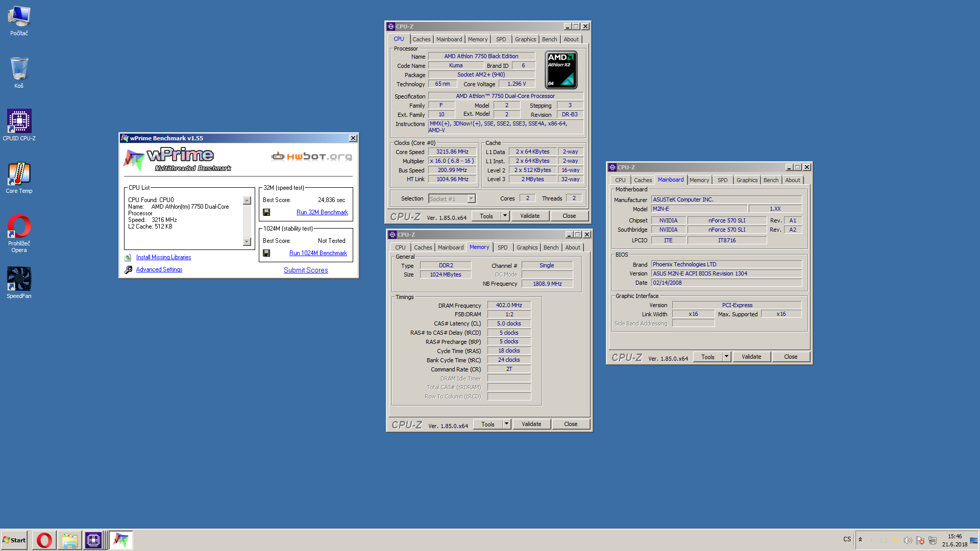Viewport: 980px width, 551px height.
Task: Open About tab in Mainboard CPU-Z window
Action: 792,180
